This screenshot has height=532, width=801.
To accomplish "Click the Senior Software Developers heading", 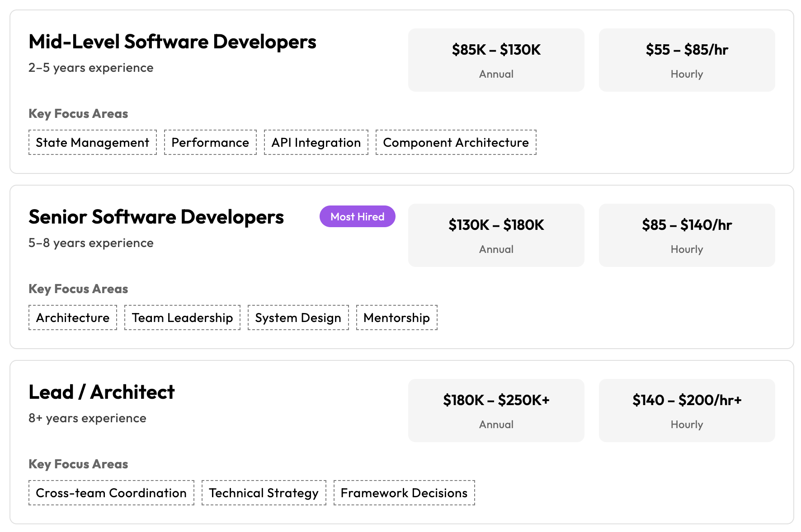I will click(x=156, y=217).
